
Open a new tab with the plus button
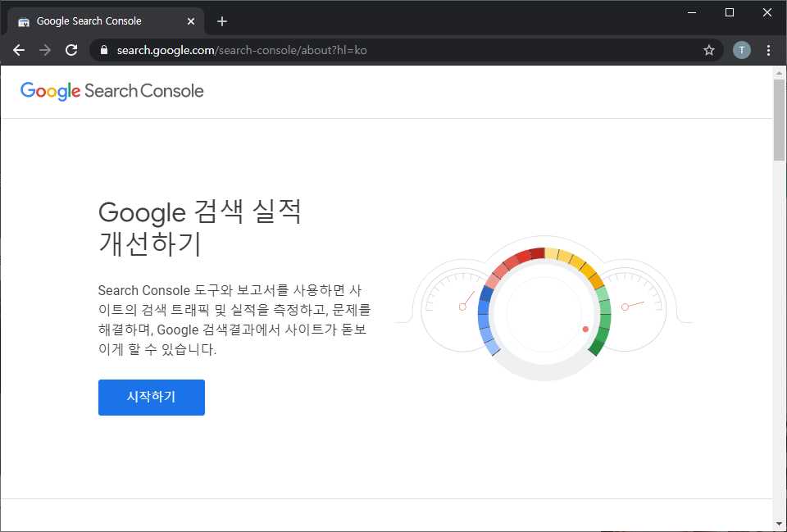click(x=222, y=21)
